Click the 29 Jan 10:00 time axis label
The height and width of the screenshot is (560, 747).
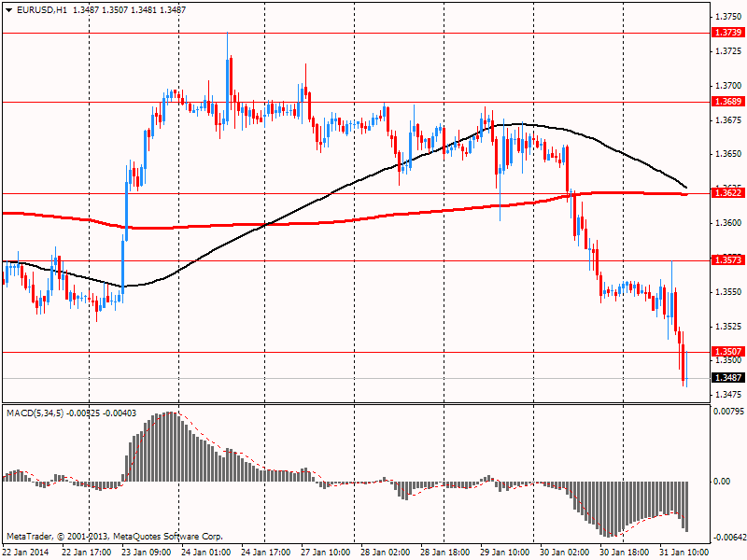(505, 553)
